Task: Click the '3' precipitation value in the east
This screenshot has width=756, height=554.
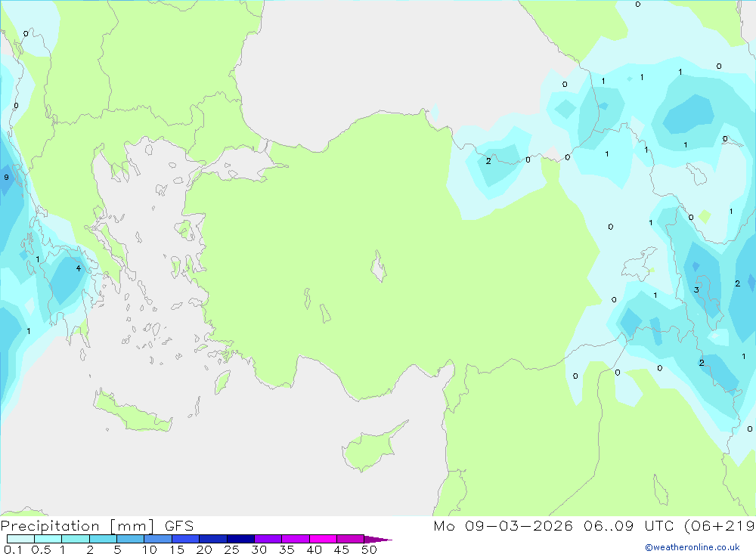Action: (696, 289)
